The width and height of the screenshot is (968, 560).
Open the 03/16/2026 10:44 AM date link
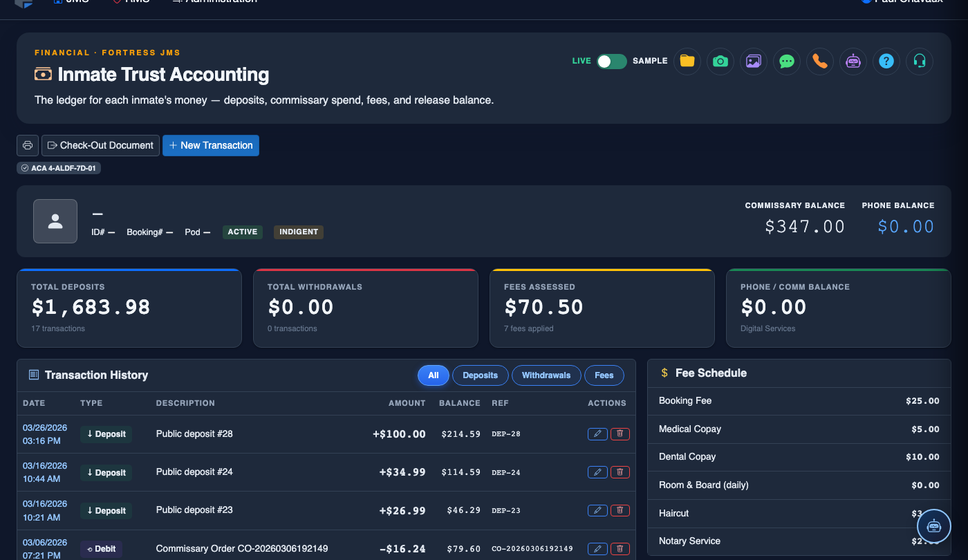point(45,472)
